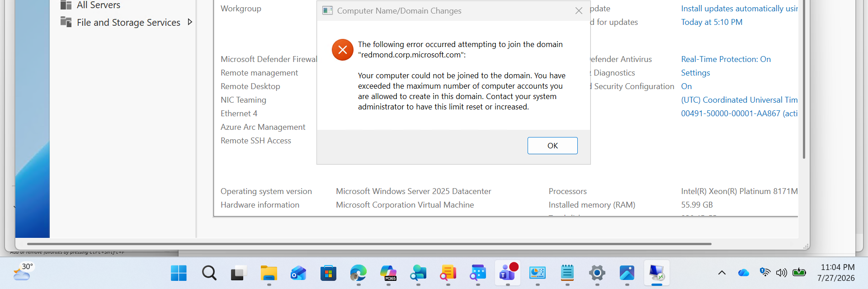Image resolution: width=868 pixels, height=289 pixels.
Task: Open File and Storage Services
Action: [x=128, y=22]
